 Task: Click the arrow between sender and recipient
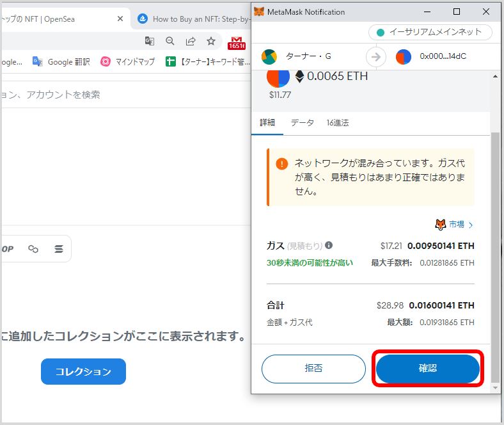[375, 57]
